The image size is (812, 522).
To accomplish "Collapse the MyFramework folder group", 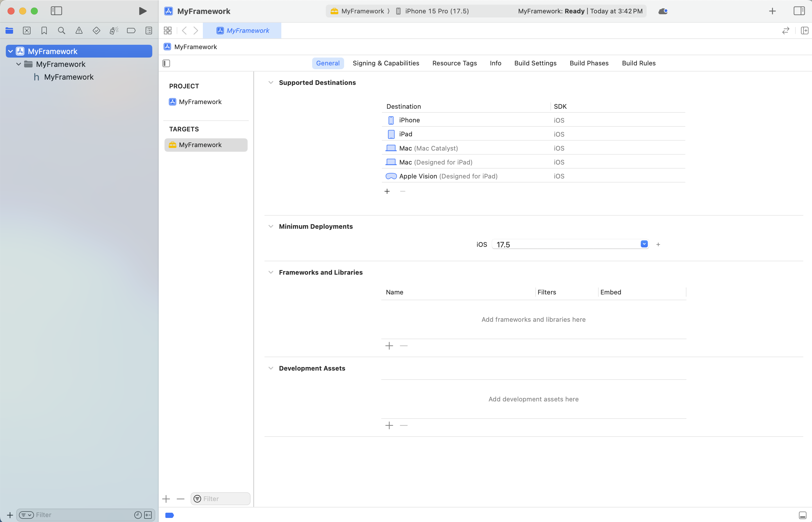I will 19,64.
